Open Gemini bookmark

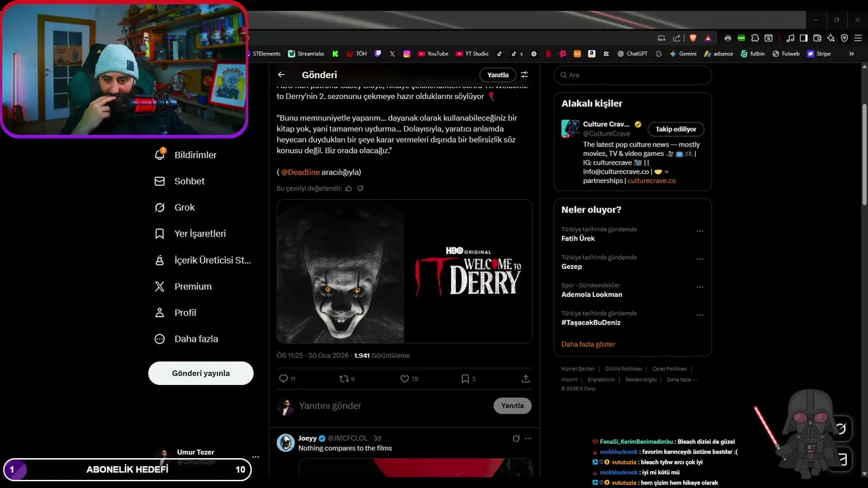point(683,54)
